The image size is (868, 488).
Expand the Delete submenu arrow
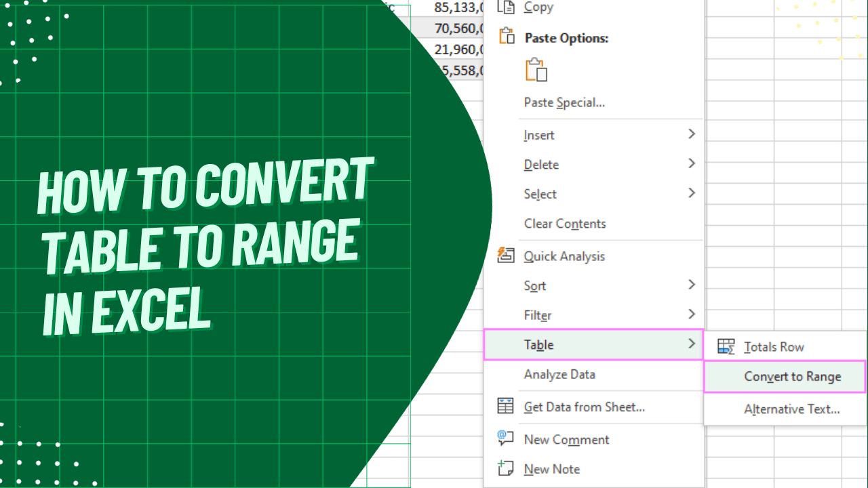pos(692,163)
